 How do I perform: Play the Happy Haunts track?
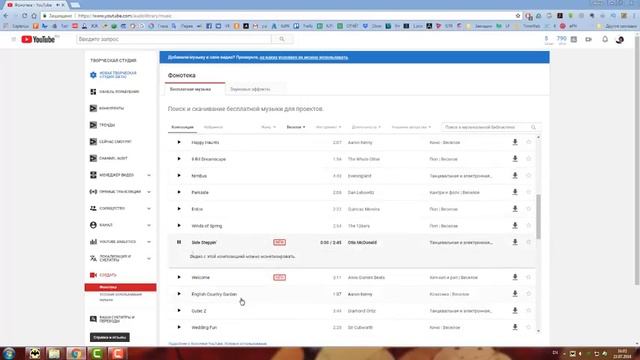179,142
